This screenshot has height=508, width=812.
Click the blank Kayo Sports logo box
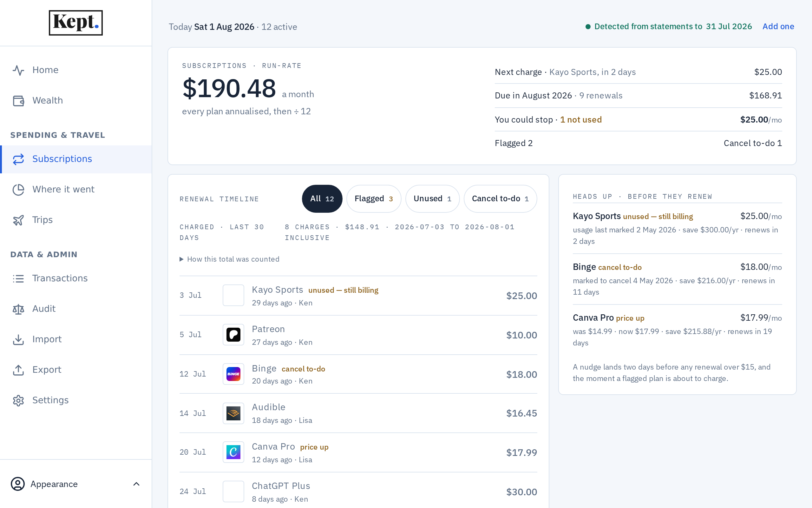[x=233, y=295]
